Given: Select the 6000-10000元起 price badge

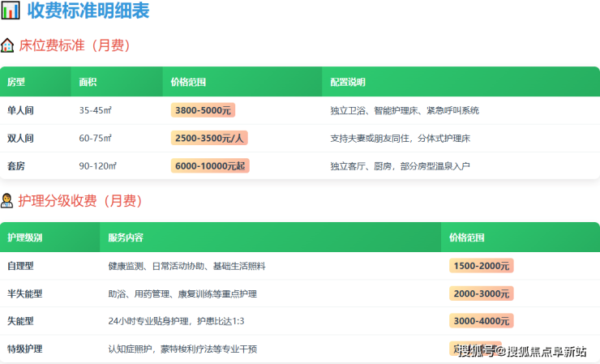Looking at the screenshot, I should [210, 165].
